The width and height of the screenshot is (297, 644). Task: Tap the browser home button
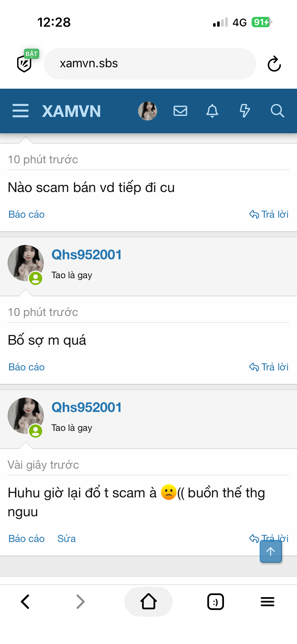[149, 602]
